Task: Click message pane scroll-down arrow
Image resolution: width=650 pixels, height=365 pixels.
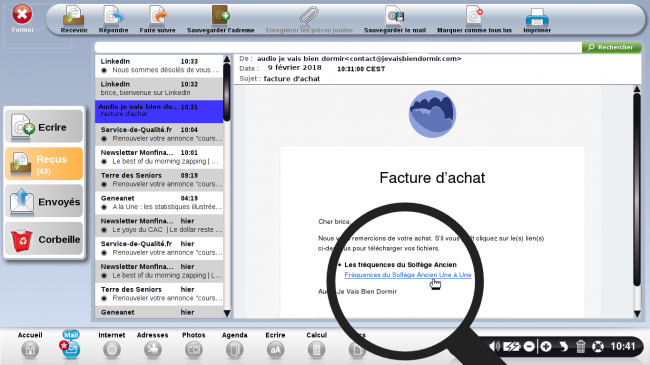Action: click(637, 314)
